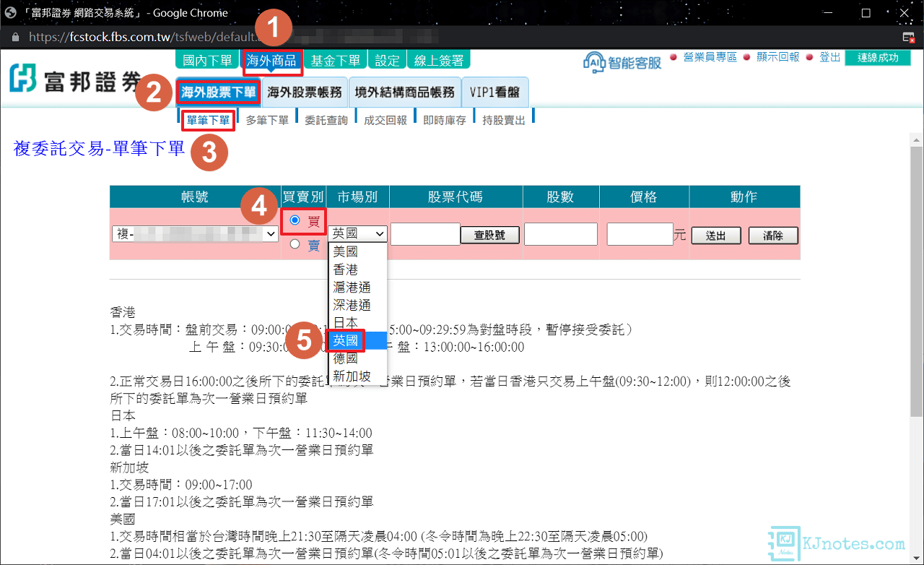Choose 新加坡 in market list
Viewport: 924px width, 565px height.
click(358, 376)
